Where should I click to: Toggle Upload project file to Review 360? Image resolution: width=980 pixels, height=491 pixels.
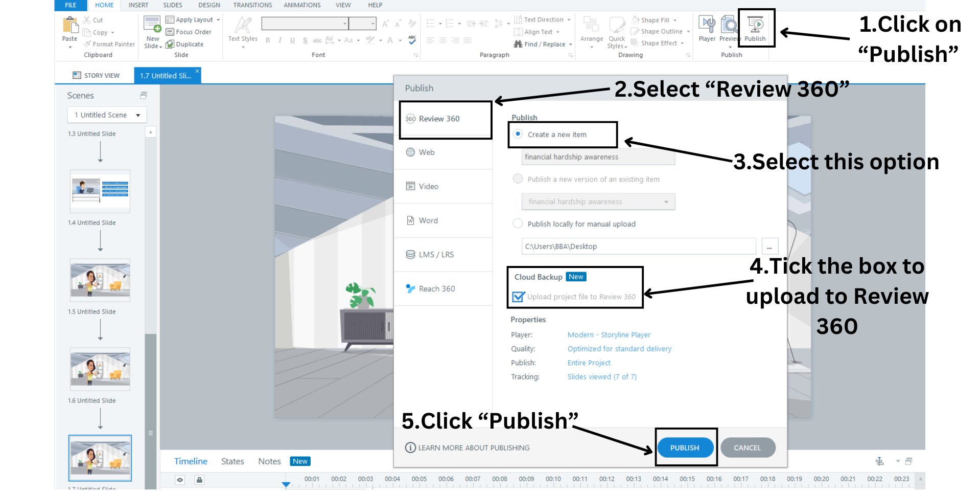[518, 297]
